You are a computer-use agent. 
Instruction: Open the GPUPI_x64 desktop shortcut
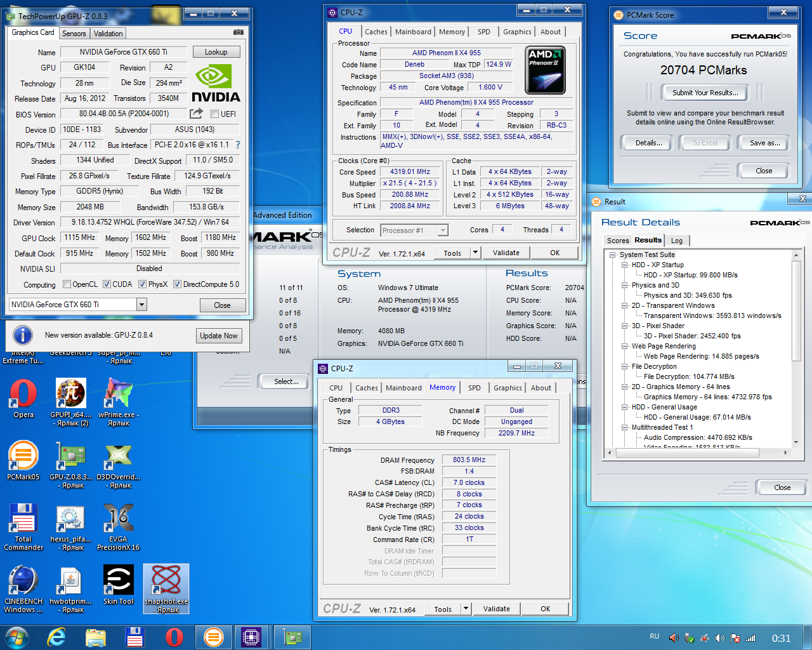[x=70, y=402]
